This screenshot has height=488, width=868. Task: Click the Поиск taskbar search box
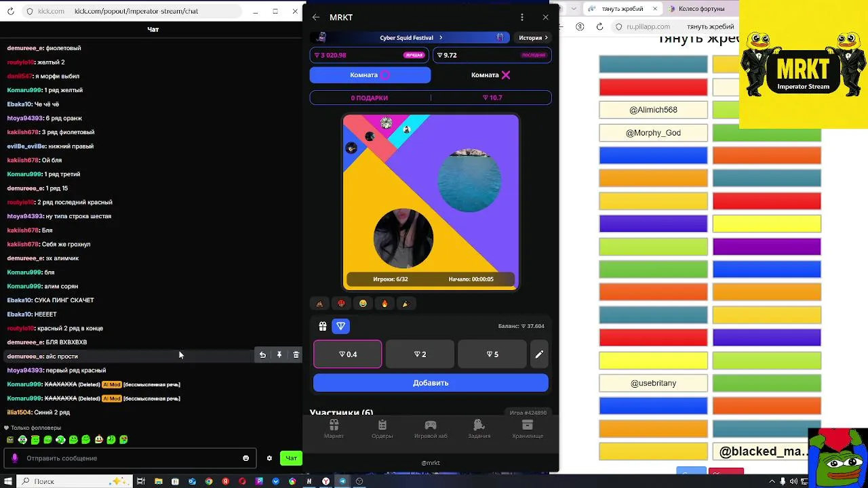[75, 481]
